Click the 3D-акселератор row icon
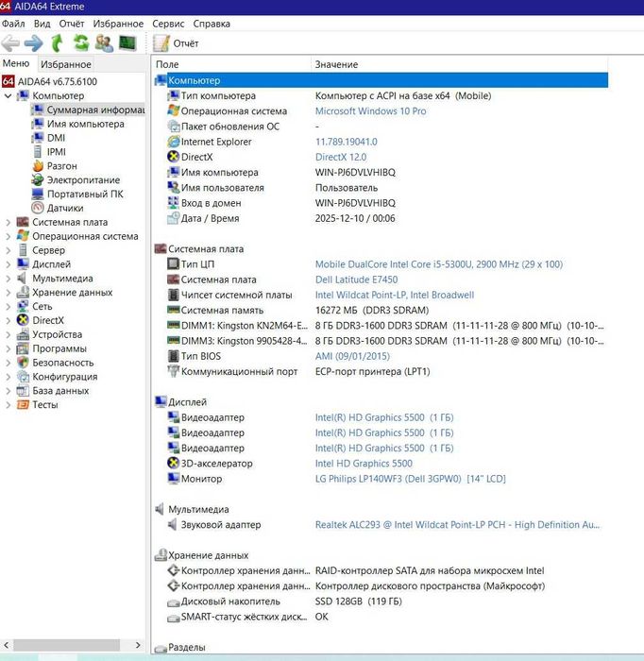Viewport: 644px width, 661px height. pos(173,464)
